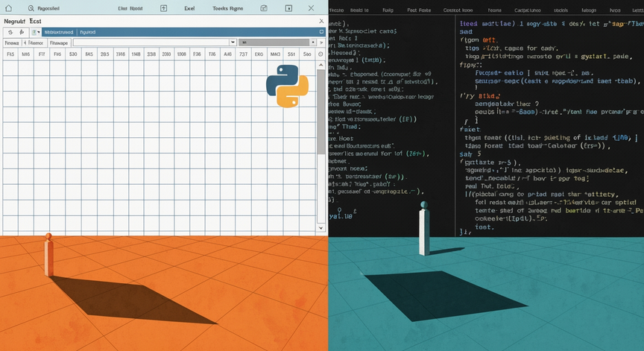Select the Elter Rbodst menu item
644x351 pixels.
click(x=130, y=8)
